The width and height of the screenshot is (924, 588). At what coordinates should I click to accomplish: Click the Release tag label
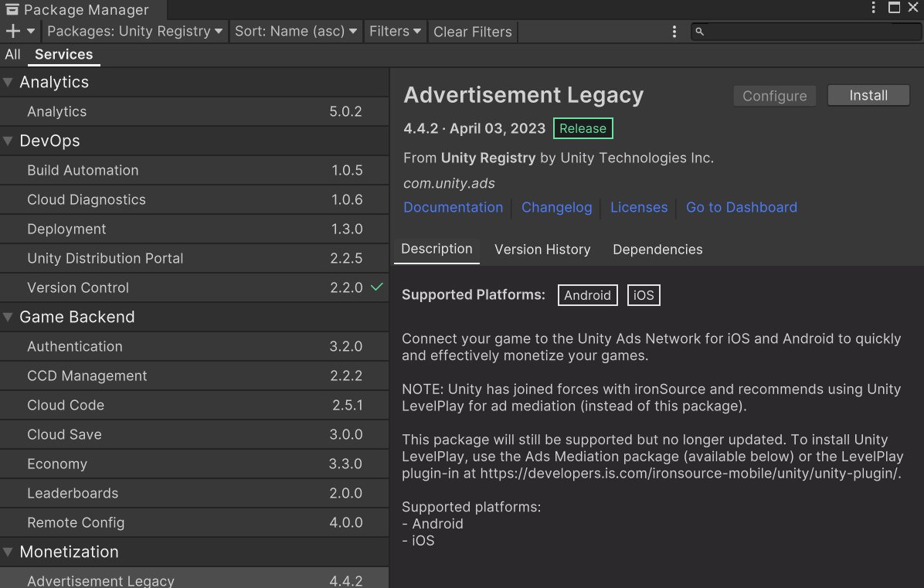coord(583,128)
